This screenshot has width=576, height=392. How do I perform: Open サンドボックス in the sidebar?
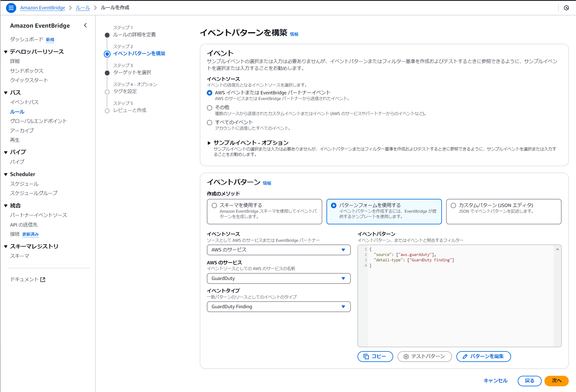[x=27, y=71]
